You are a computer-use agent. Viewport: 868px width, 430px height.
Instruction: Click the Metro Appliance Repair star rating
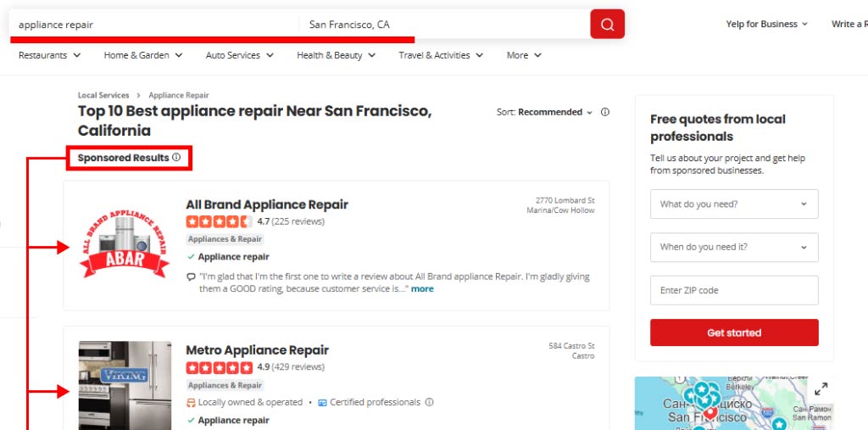click(220, 367)
